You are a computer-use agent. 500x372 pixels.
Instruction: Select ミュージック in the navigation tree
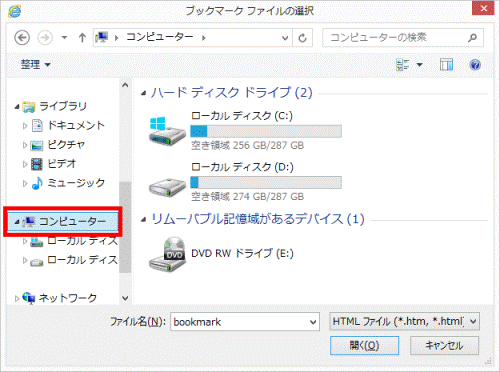76,183
